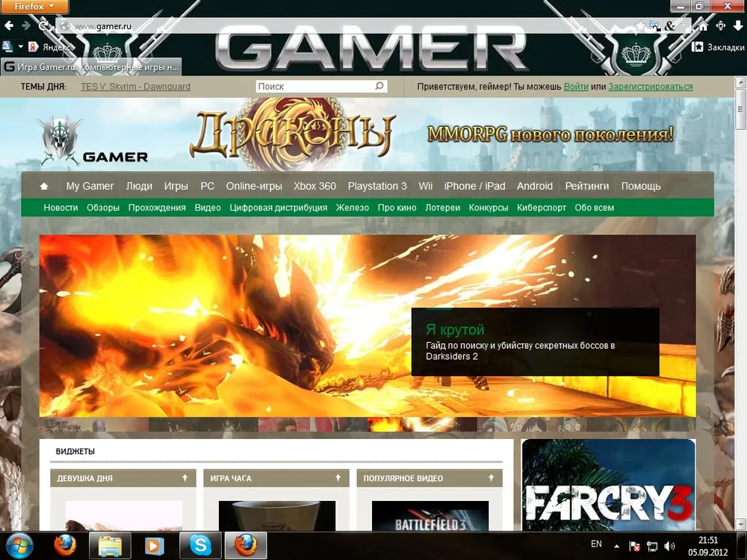Open the Яндекс bookmark
This screenshot has width=747, height=560.
(x=50, y=46)
